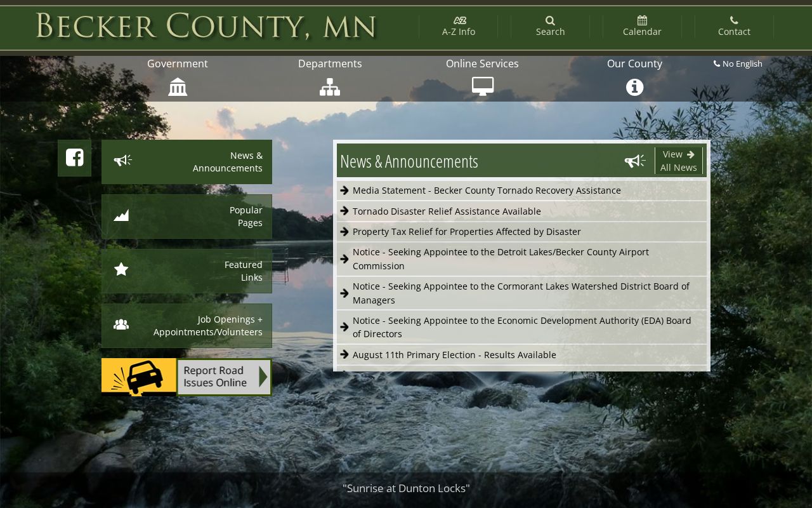
Task: Select the News & Announcements side tab
Action: 187,162
